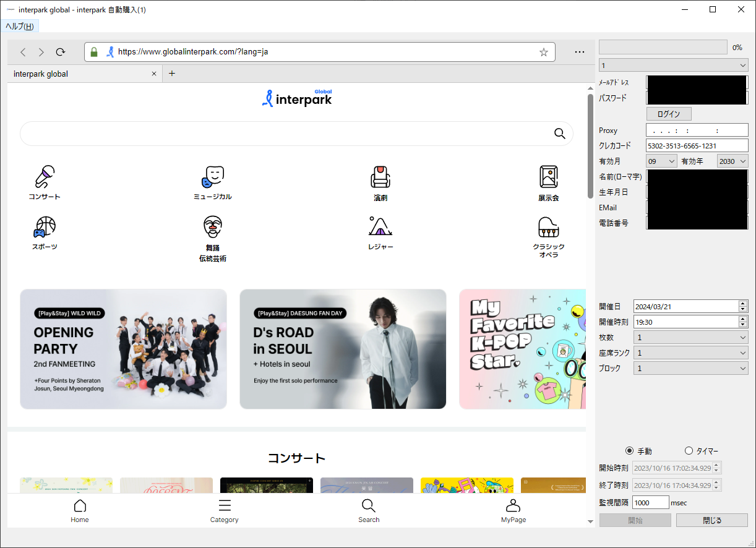Click the scrollbar up arrow
This screenshot has height=548, width=756.
pyautogui.click(x=590, y=88)
